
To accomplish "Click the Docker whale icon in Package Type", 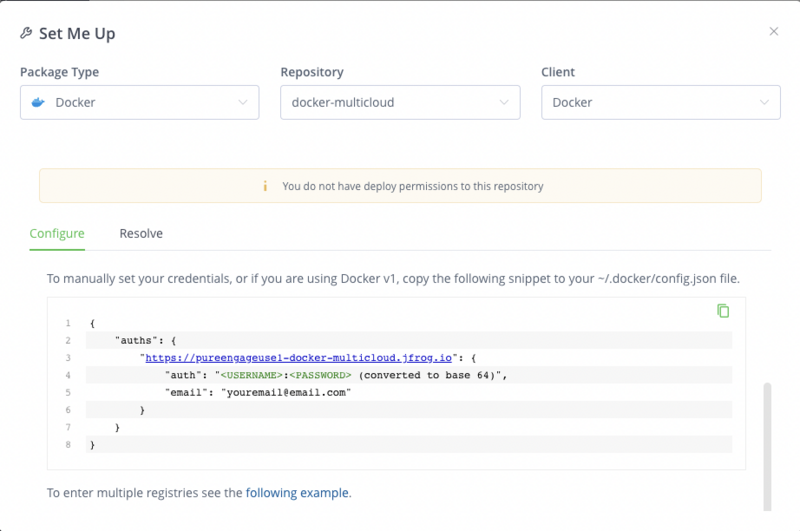I will pos(38,103).
